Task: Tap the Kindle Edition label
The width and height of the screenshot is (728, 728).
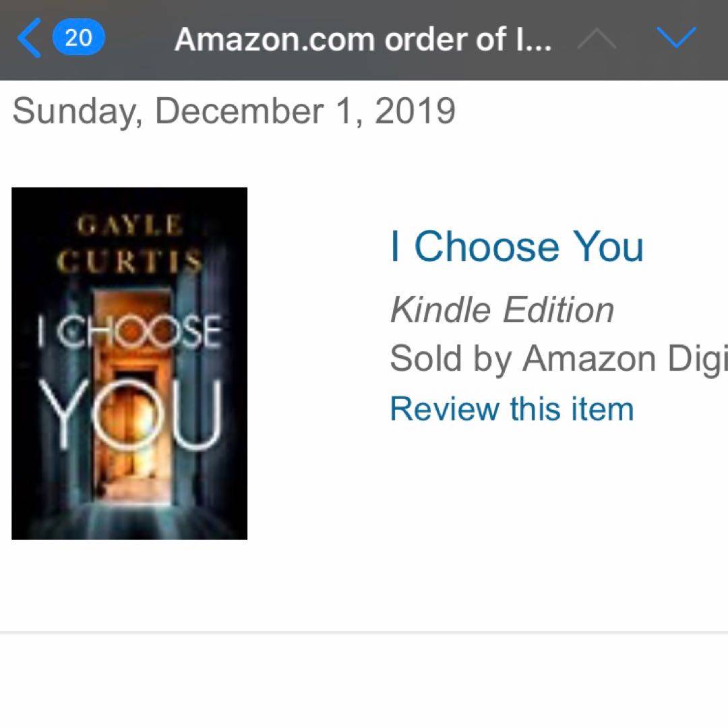Action: coord(502,310)
